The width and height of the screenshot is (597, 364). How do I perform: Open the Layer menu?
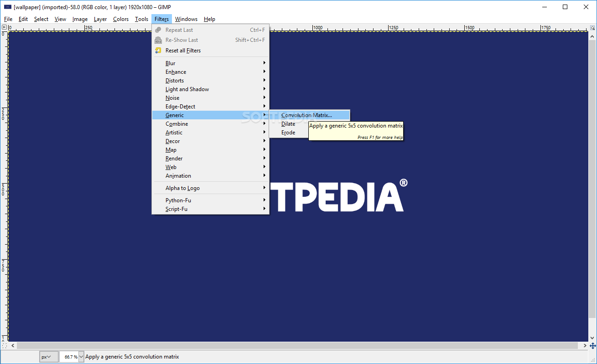[100, 19]
